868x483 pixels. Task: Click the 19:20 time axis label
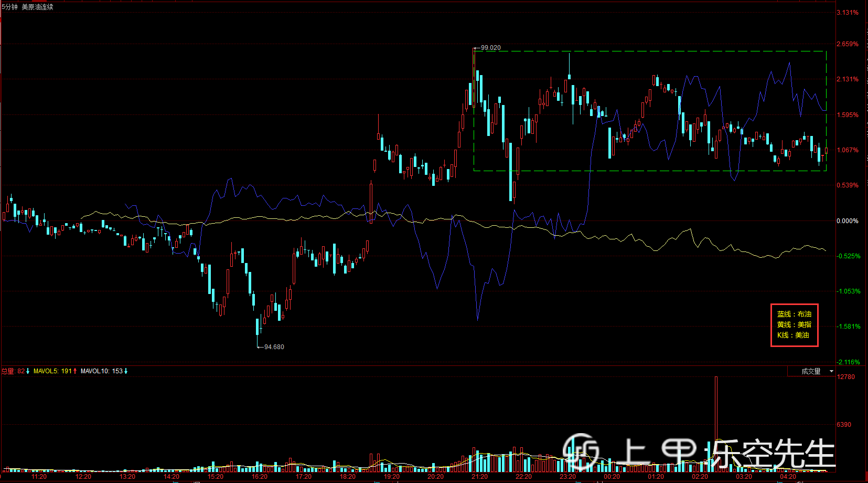[391, 477]
